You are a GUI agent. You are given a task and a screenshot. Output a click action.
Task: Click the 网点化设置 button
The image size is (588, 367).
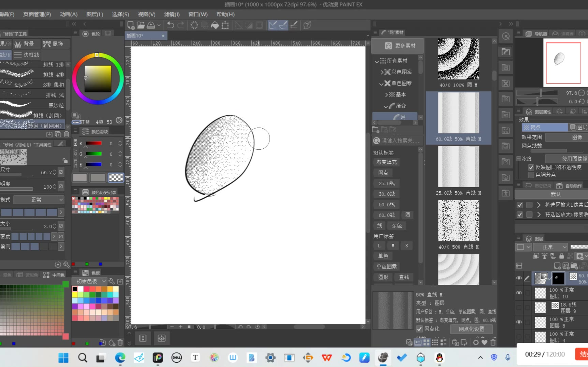(471, 329)
